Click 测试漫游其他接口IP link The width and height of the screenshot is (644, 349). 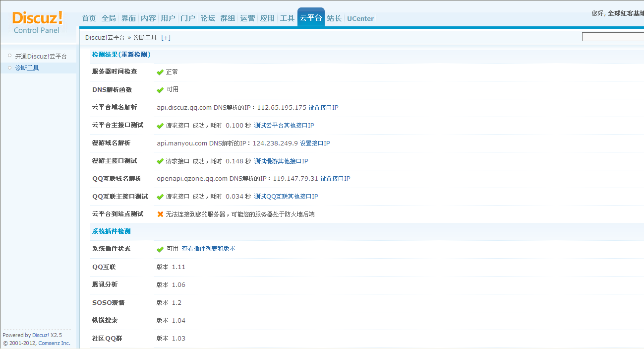click(281, 161)
